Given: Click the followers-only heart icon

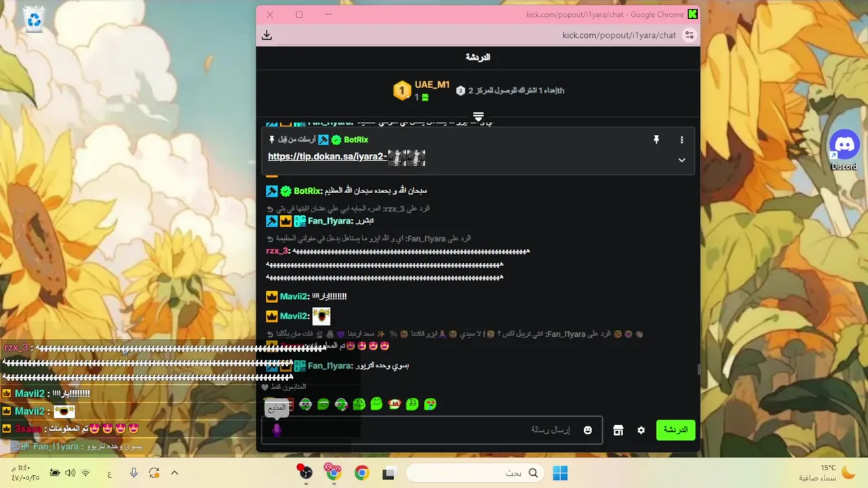Looking at the screenshot, I should (x=265, y=387).
